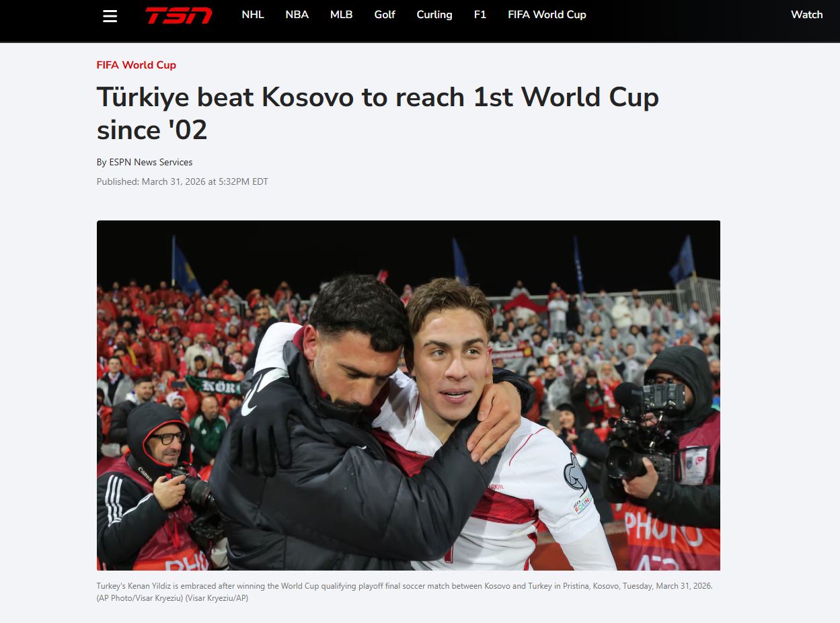840x623 pixels.
Task: Go to the NHL section
Action: [x=253, y=15]
